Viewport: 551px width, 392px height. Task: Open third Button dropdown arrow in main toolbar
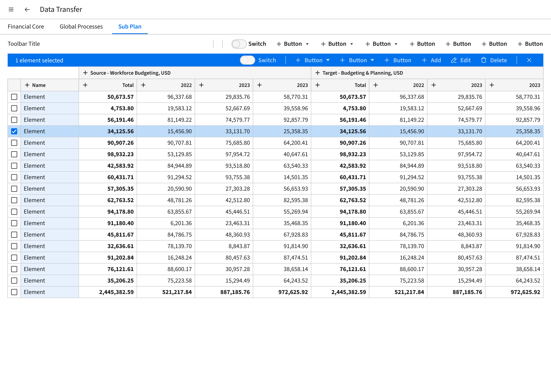(x=396, y=44)
